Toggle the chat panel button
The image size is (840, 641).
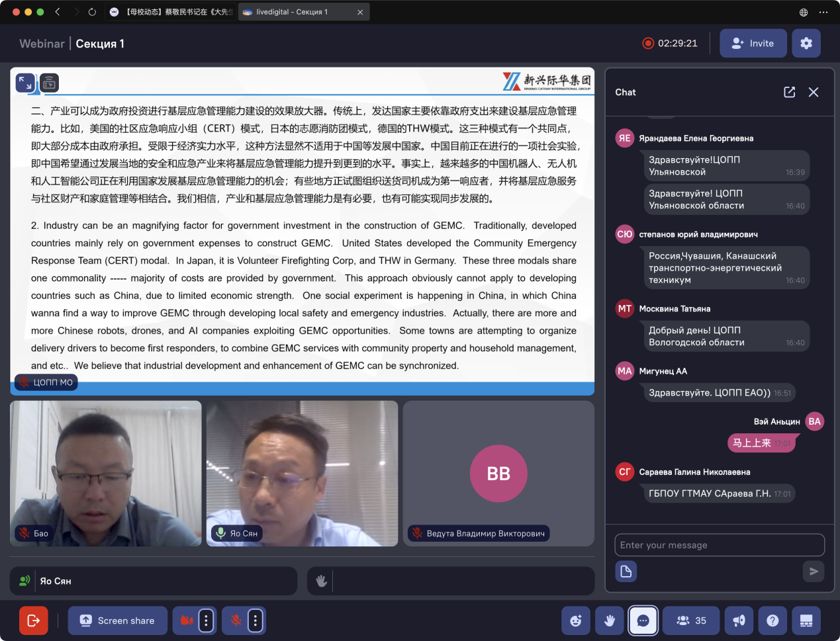pos(643,620)
